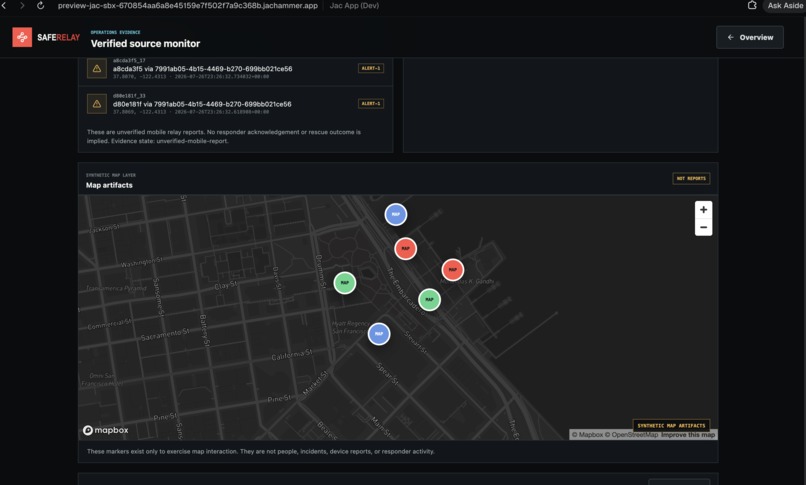Click the NOT REPORTS badge
This screenshot has height=485, width=806.
pyautogui.click(x=691, y=178)
